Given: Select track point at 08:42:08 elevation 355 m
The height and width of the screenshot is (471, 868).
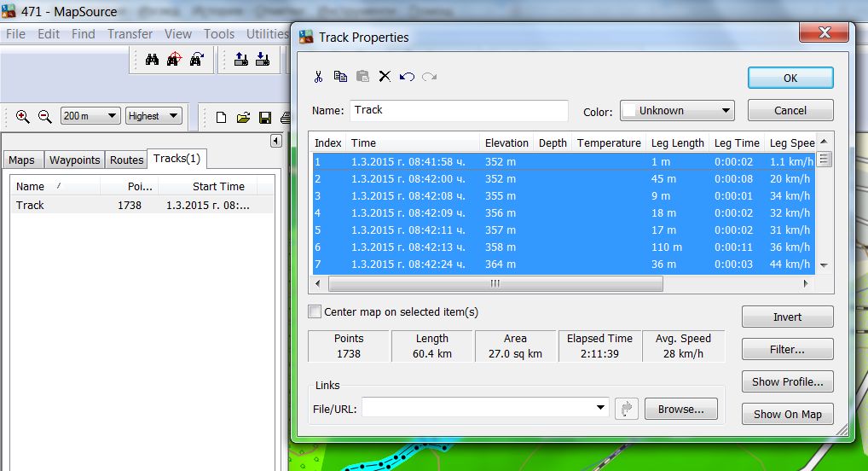Looking at the screenshot, I should [x=563, y=195].
